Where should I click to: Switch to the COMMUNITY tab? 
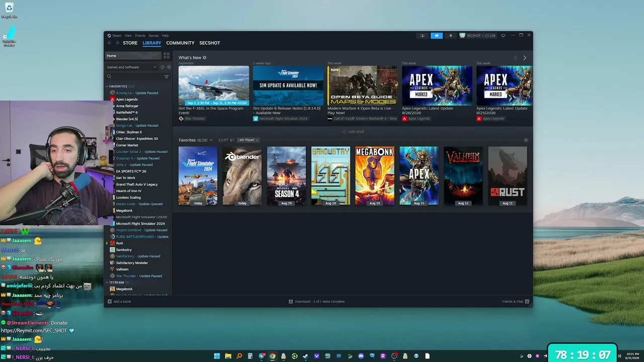[180, 43]
